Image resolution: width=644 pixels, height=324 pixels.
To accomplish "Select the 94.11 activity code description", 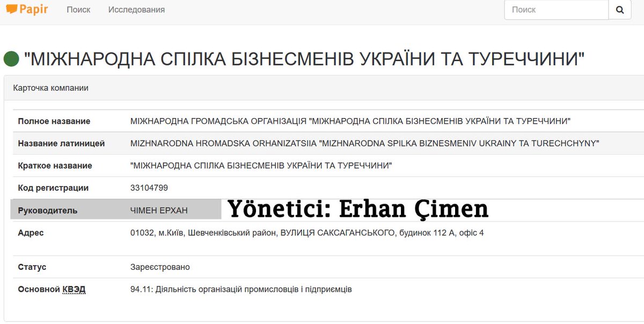I will click(241, 289).
